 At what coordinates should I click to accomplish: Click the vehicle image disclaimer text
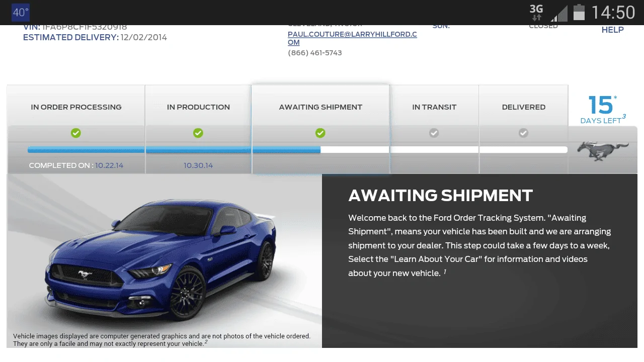162,340
